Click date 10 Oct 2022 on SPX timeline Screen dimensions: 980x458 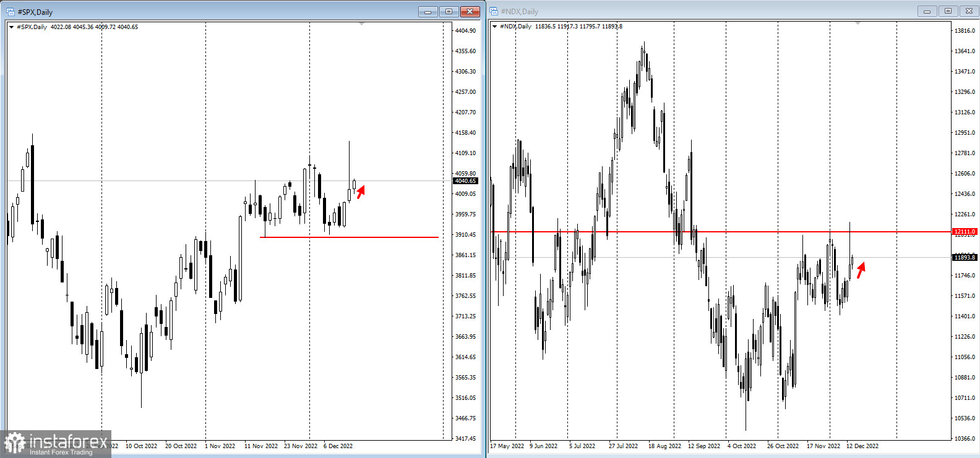pos(141,446)
